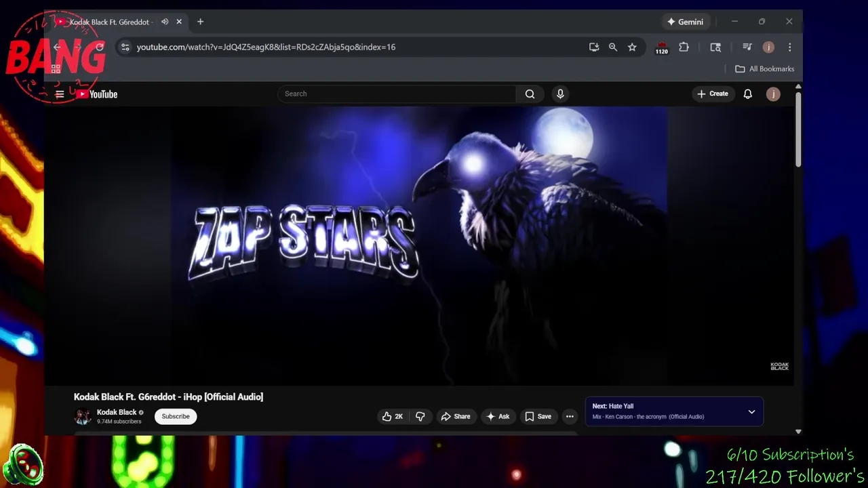Open YouTube notifications bell
The height and width of the screenshot is (488, 868).
pos(747,94)
